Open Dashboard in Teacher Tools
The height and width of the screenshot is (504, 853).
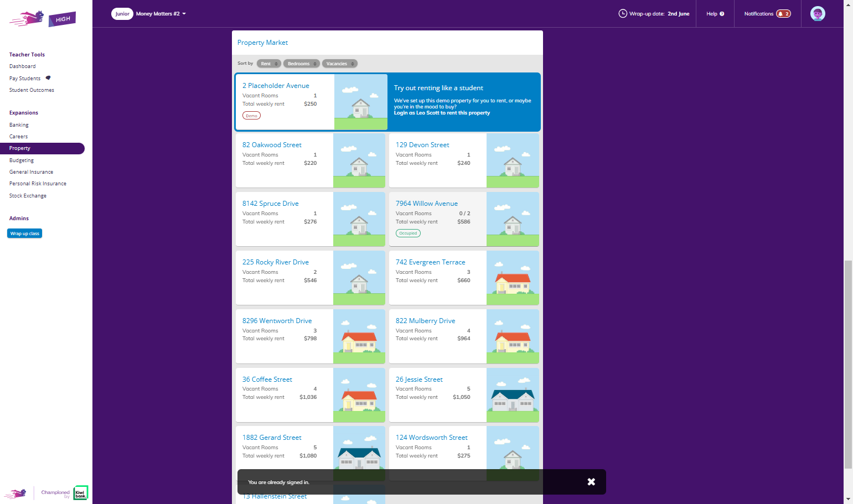[x=23, y=66]
